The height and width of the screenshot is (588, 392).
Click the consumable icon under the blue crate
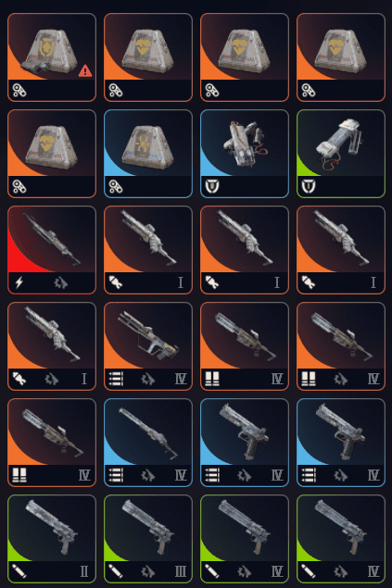click(116, 186)
